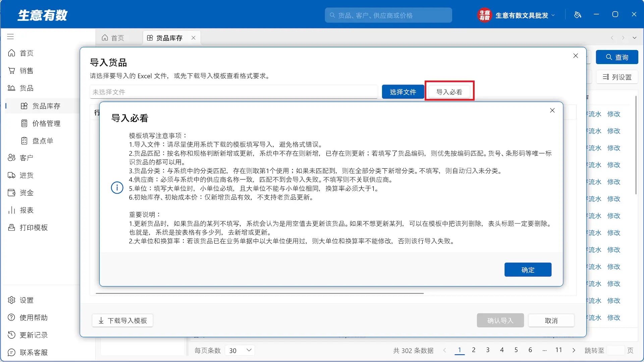Open the 列设置 column settings

click(617, 77)
